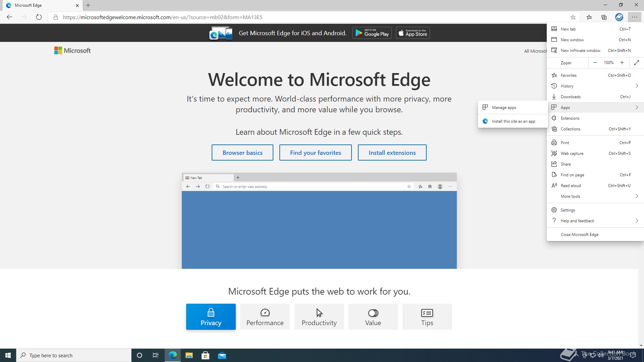The height and width of the screenshot is (362, 644).
Task: Open Mail app from taskbar
Action: click(x=222, y=355)
